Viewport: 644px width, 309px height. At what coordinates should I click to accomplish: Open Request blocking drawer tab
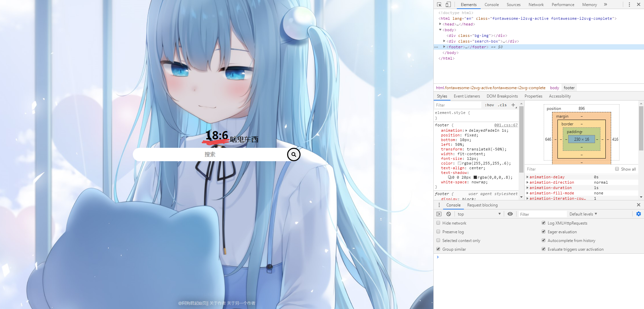pos(482,205)
